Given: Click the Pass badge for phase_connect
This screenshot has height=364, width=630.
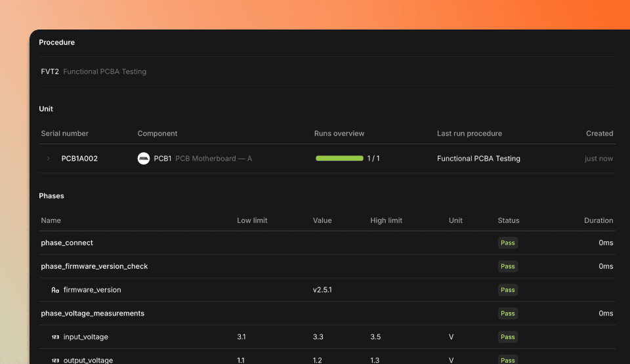Looking at the screenshot, I should pyautogui.click(x=508, y=243).
